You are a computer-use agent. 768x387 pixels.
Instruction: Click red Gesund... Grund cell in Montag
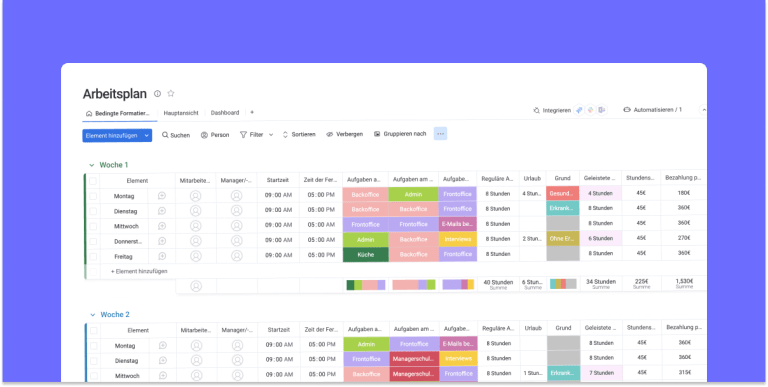click(563, 194)
